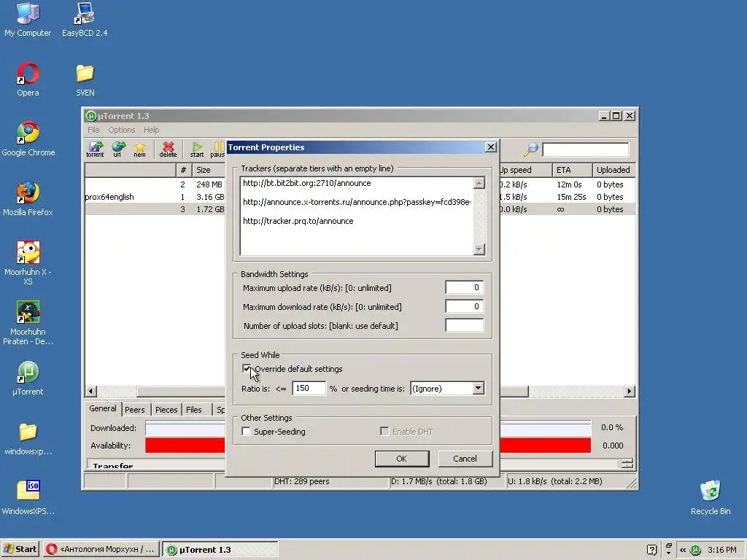747x560 pixels.
Task: Open the Help menu
Action: (x=152, y=130)
